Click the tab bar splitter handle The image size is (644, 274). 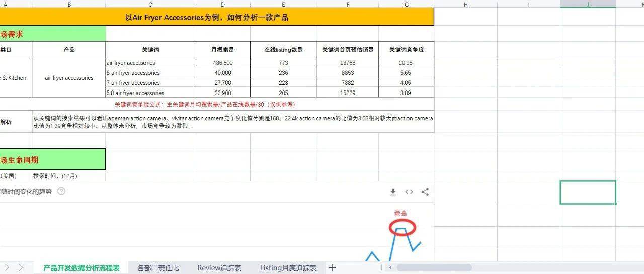[380, 268]
